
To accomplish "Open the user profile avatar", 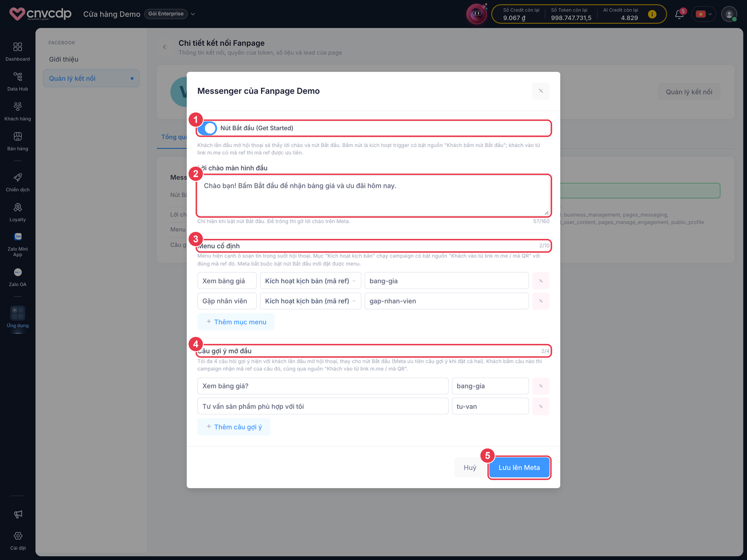I will [729, 14].
